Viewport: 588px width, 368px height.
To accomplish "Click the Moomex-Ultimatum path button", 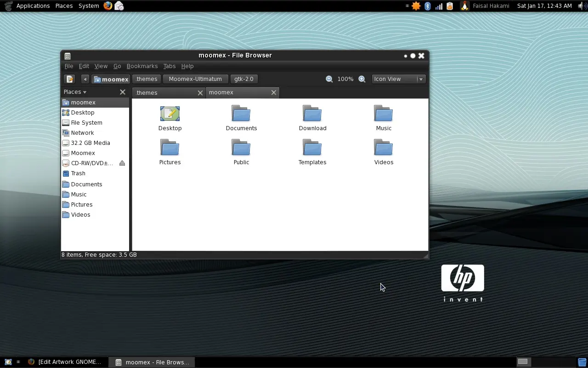I will (195, 79).
